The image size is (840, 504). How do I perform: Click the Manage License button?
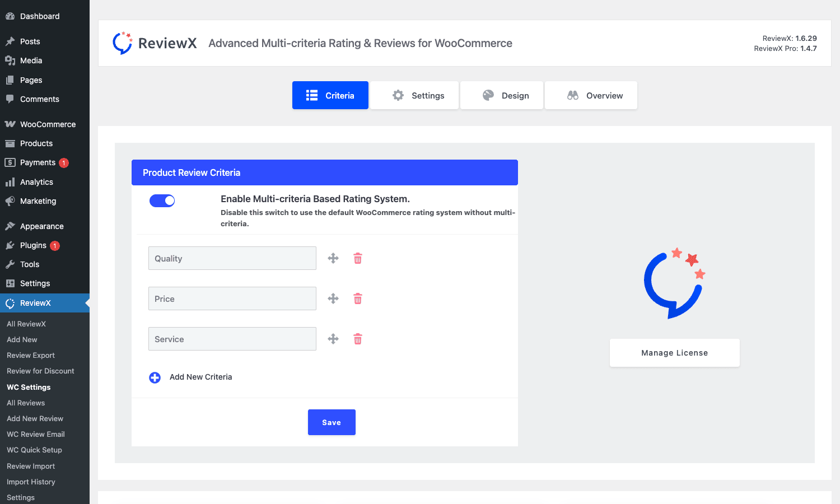pos(675,353)
